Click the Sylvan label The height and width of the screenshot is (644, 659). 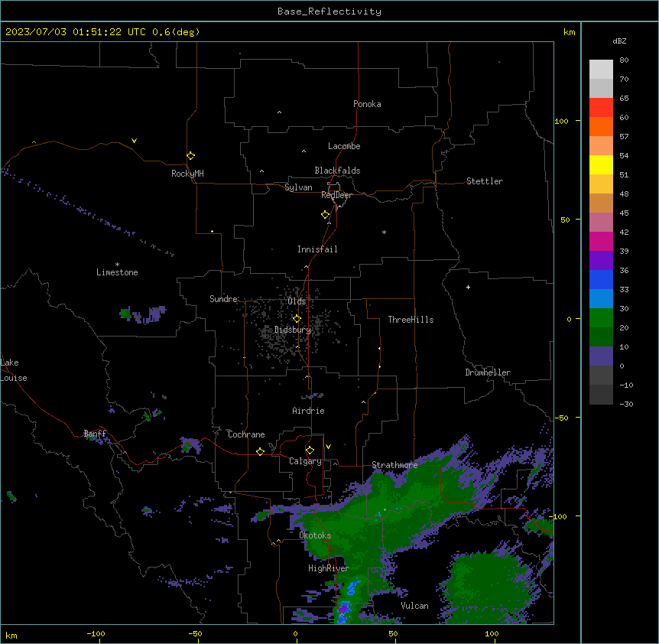coord(298,187)
